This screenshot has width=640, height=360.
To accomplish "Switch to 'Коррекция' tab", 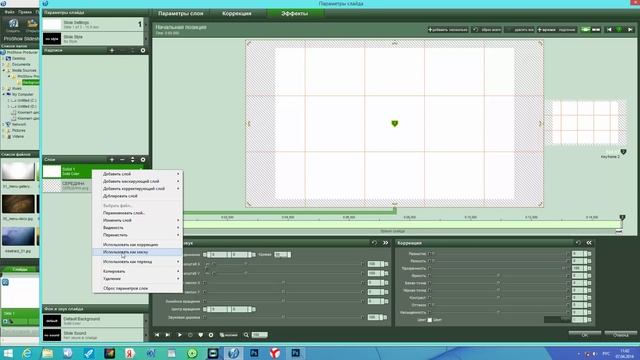I will coord(237,13).
